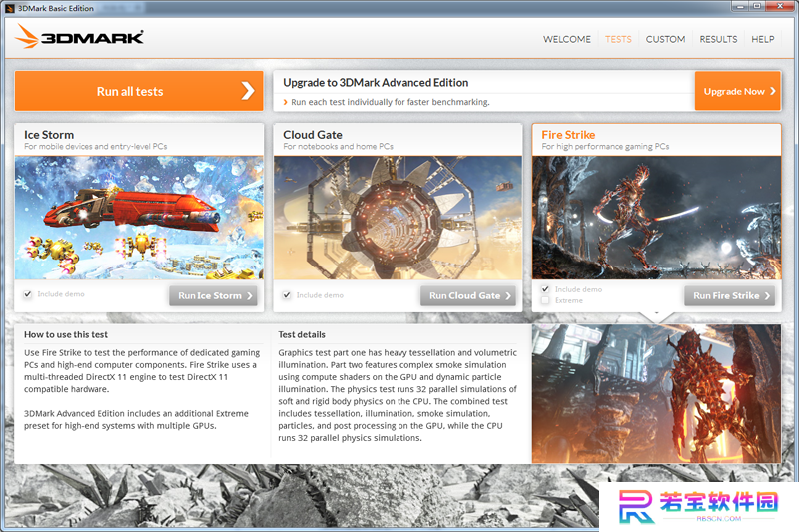This screenshot has height=532, width=799.
Task: Start Run all tests
Action: point(139,91)
